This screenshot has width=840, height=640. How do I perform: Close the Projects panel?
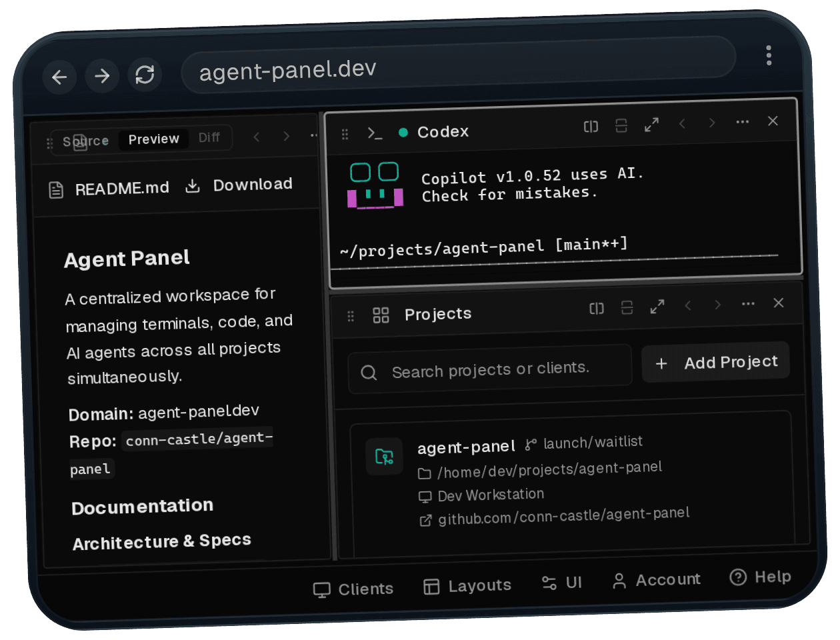click(779, 303)
